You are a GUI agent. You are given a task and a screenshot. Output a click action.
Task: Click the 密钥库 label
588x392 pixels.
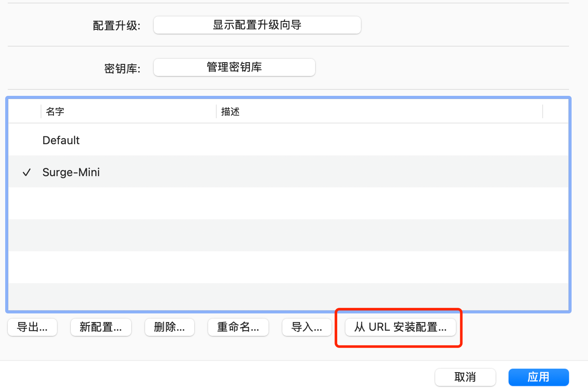(122, 69)
